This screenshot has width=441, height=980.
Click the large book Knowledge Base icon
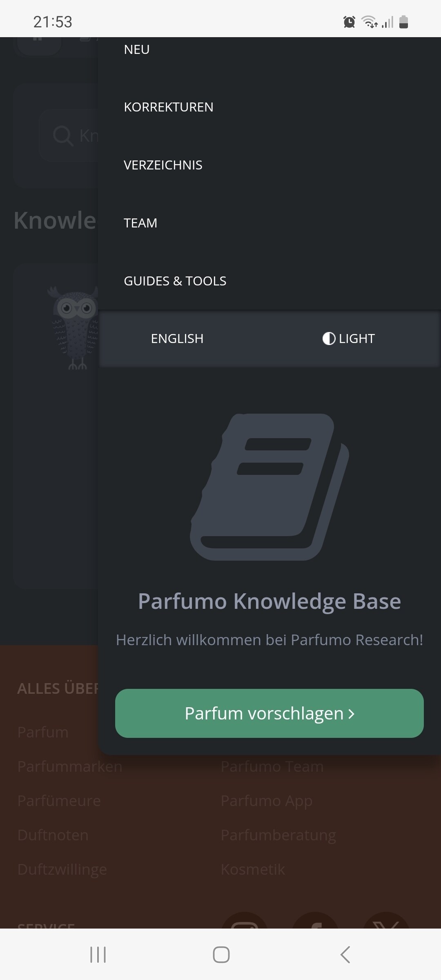point(269,487)
